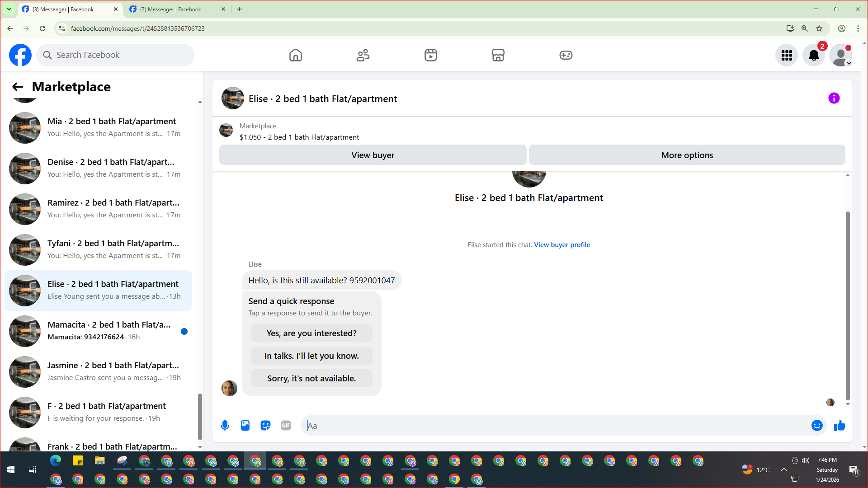Expand the account profile menu

[x=841, y=55]
